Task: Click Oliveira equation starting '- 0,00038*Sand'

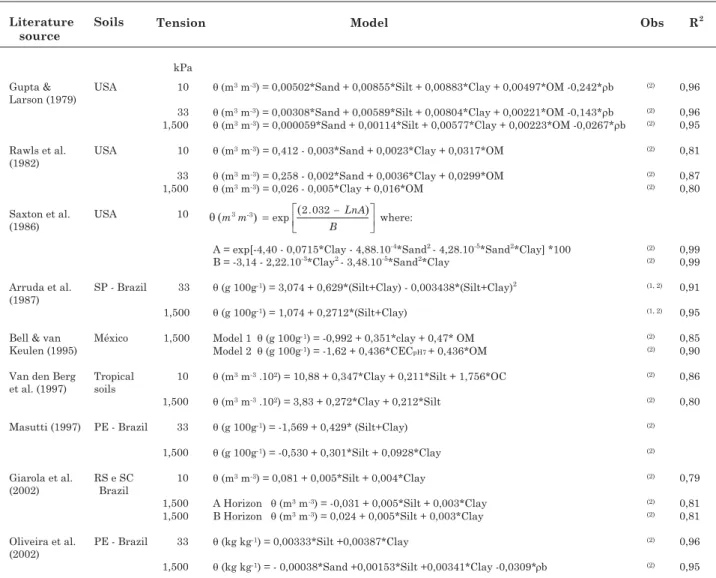Action: coord(379,567)
